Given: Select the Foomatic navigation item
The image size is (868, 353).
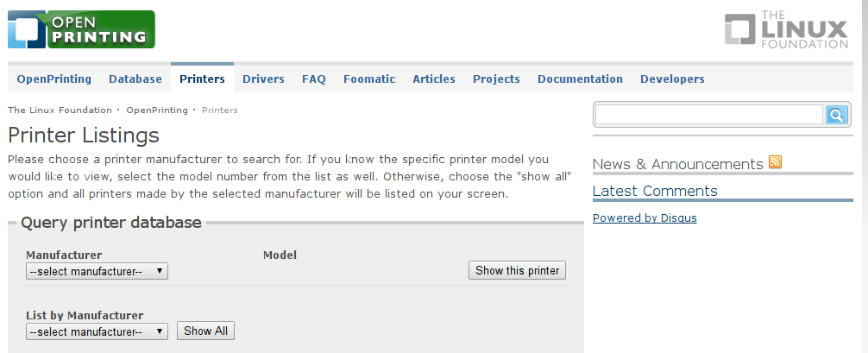Looking at the screenshot, I should (369, 79).
